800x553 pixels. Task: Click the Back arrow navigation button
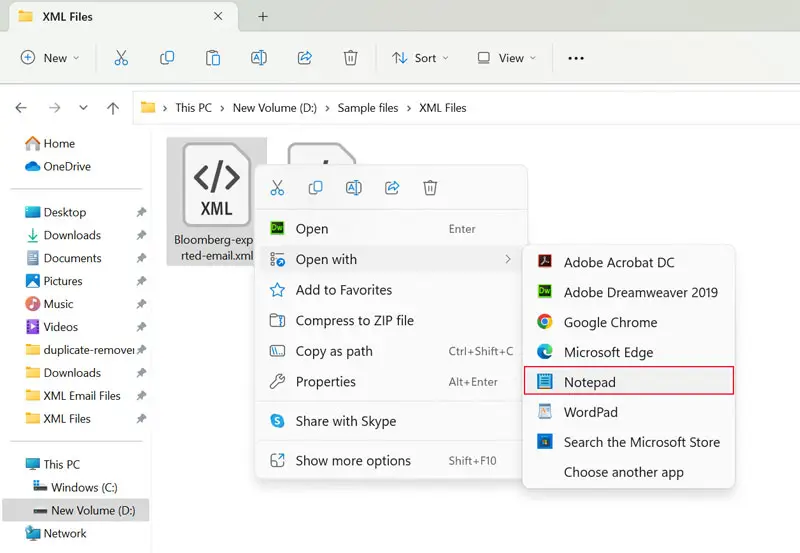pos(21,108)
